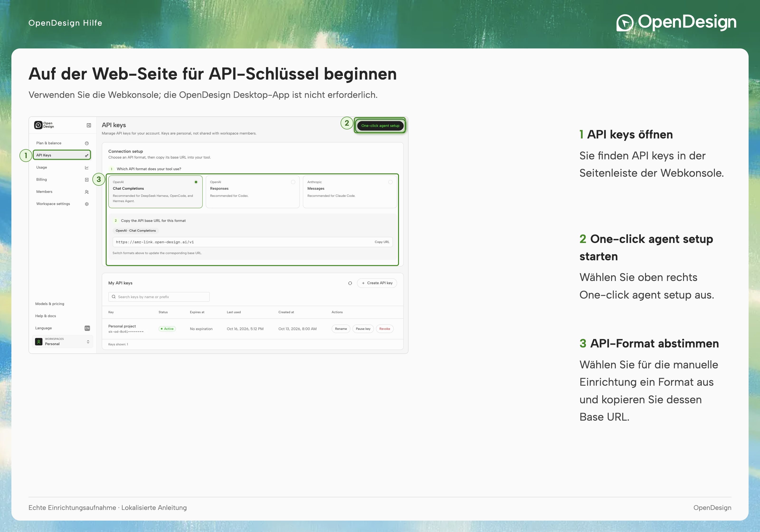The height and width of the screenshot is (532, 760).
Task: Refresh the My API keys list
Action: 350,283
